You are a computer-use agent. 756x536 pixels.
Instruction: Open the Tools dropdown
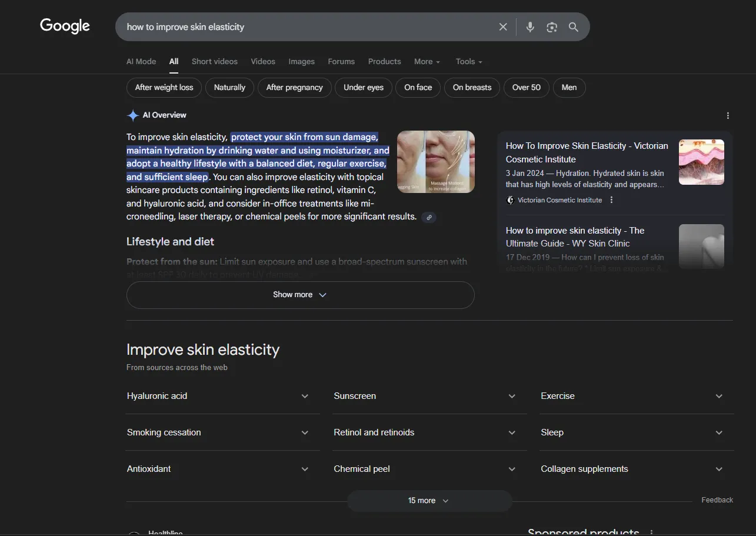coord(469,61)
